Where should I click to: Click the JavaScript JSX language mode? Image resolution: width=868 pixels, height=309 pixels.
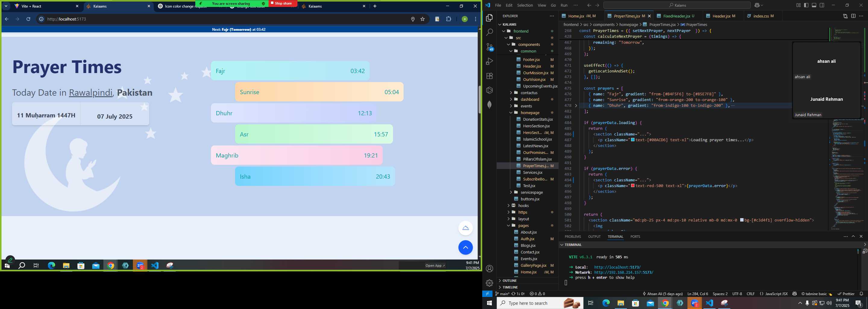click(774, 294)
